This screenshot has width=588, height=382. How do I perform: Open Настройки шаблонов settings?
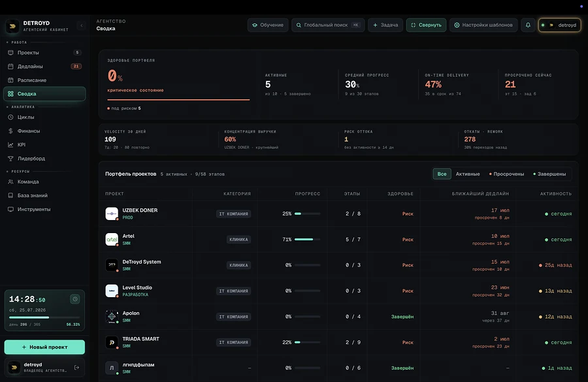483,25
